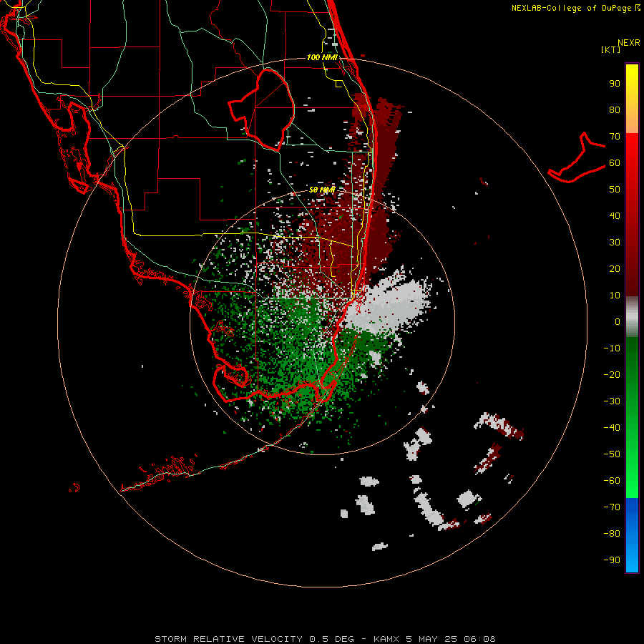This screenshot has height=644, width=644.
Task: Click the 50 NMI range ring label
Action: click(322, 190)
